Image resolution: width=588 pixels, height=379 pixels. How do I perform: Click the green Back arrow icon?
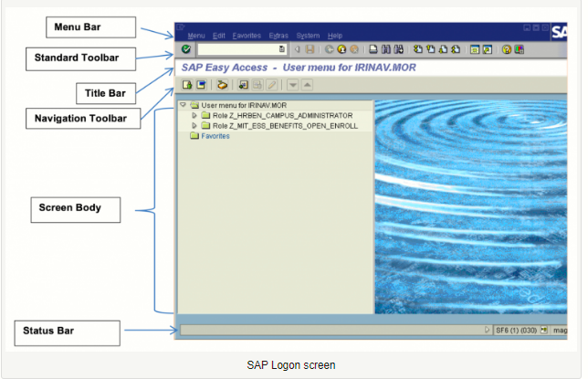tap(330, 49)
